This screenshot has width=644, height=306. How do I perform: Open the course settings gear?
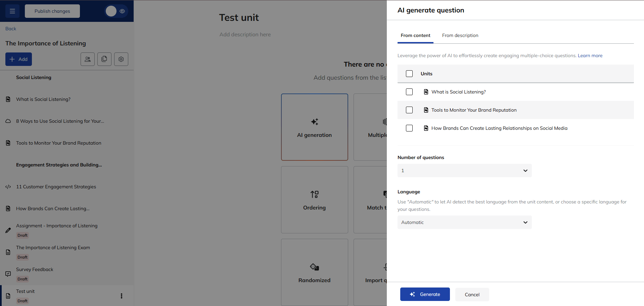pos(121,59)
